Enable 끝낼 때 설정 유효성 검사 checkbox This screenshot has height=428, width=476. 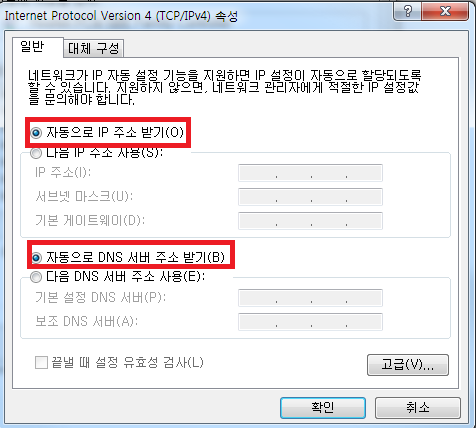coord(41,363)
